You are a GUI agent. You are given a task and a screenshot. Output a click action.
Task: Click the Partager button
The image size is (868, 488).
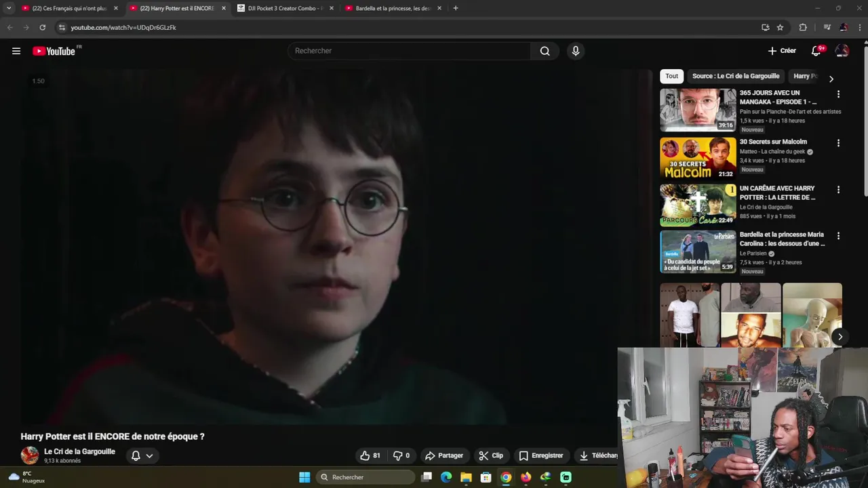[444, 455]
